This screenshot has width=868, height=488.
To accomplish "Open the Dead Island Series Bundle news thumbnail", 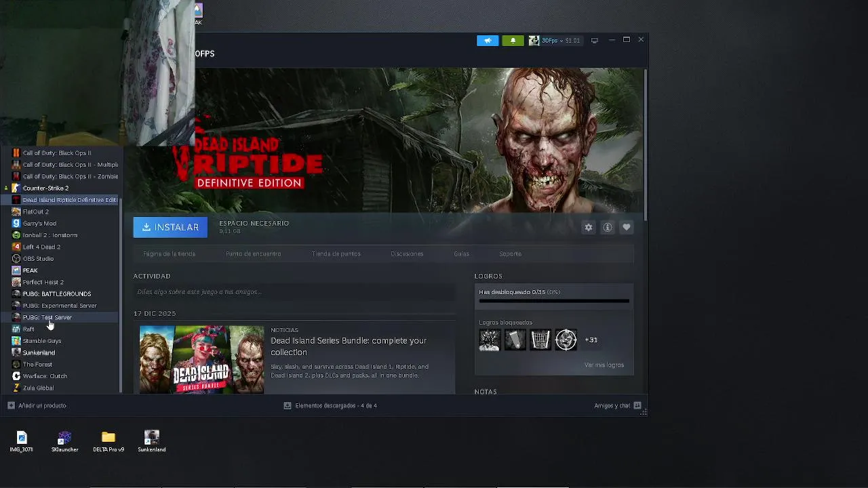I will pyautogui.click(x=201, y=359).
